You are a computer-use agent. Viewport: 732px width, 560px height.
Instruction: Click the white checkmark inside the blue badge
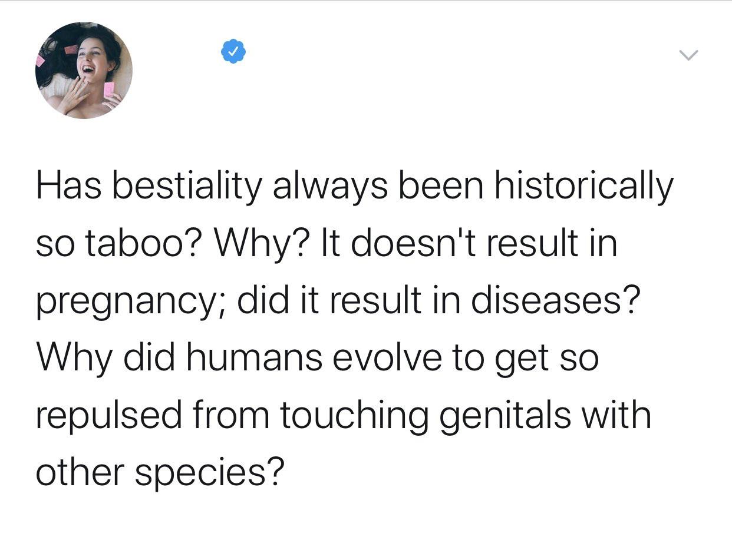point(233,52)
